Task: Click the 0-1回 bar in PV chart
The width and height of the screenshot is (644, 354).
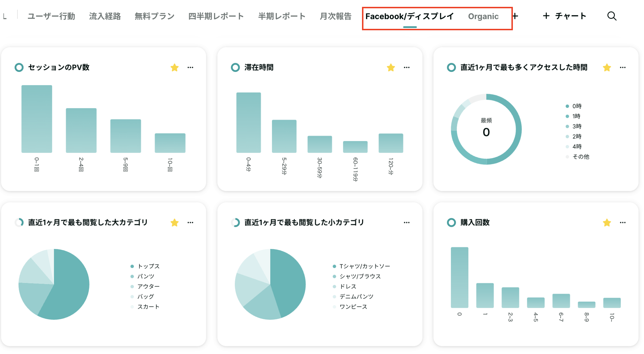Action: coord(37,119)
